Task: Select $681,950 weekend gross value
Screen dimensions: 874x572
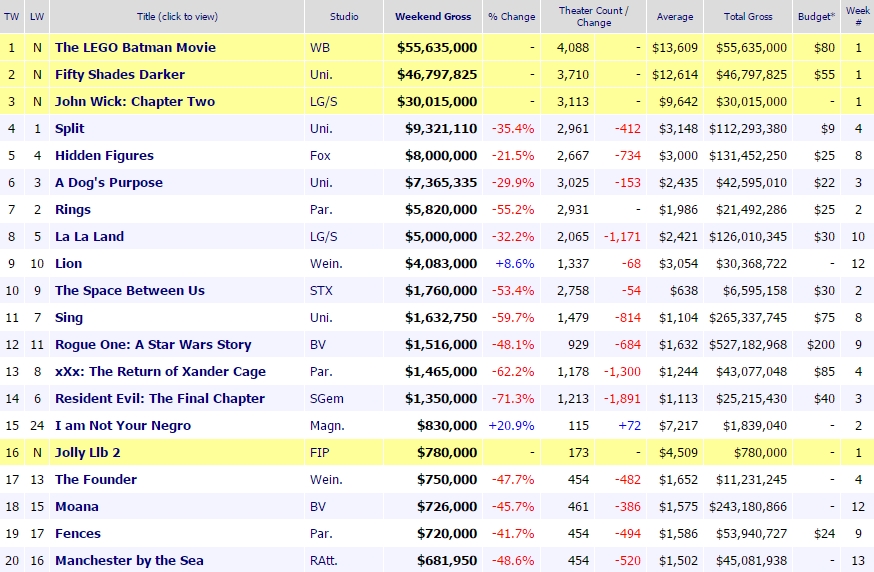Action: pos(447,561)
